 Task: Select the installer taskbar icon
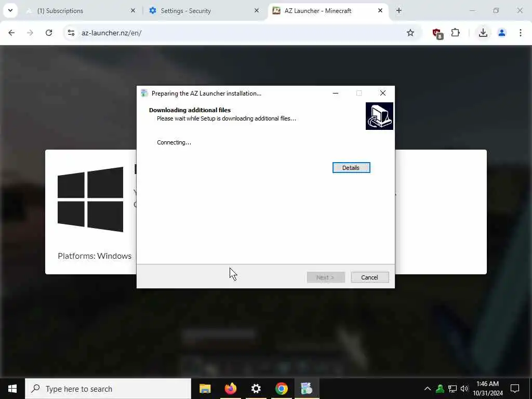coord(307,389)
